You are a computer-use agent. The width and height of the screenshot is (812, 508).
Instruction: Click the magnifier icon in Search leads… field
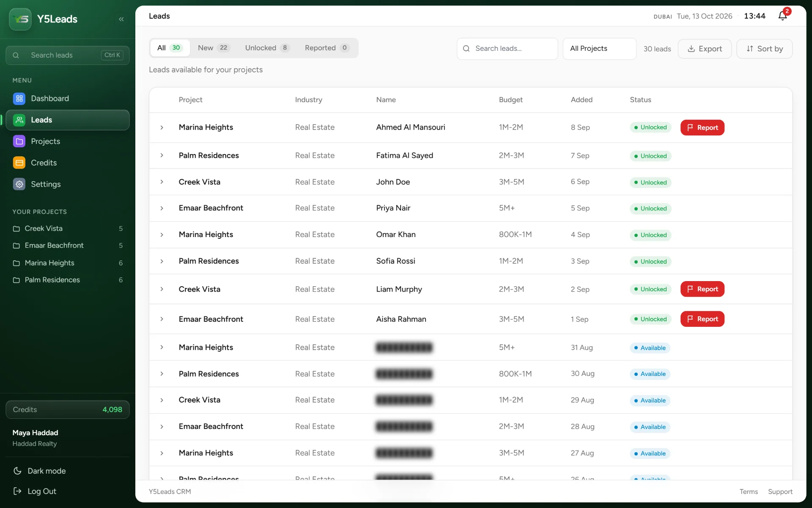[x=466, y=49]
